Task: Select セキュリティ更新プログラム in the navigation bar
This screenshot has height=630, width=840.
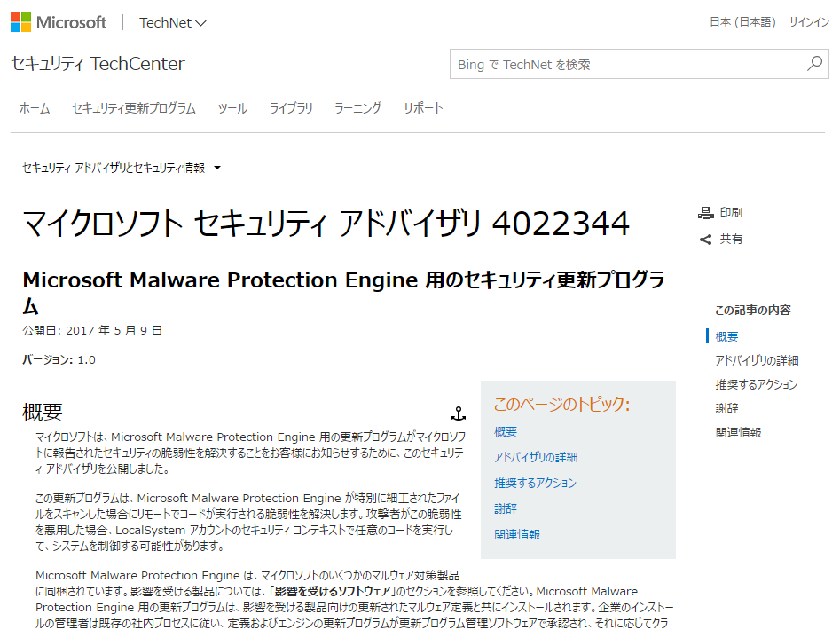Action: (134, 108)
